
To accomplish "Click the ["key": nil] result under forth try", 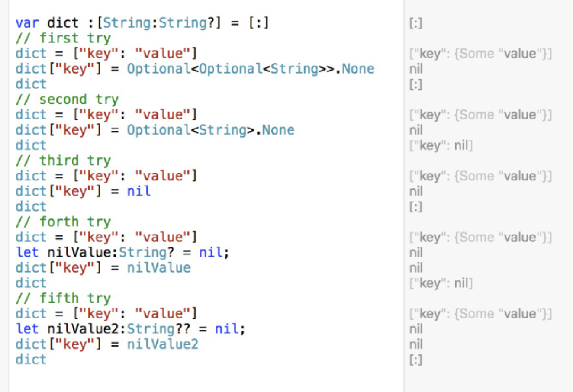I will (441, 283).
